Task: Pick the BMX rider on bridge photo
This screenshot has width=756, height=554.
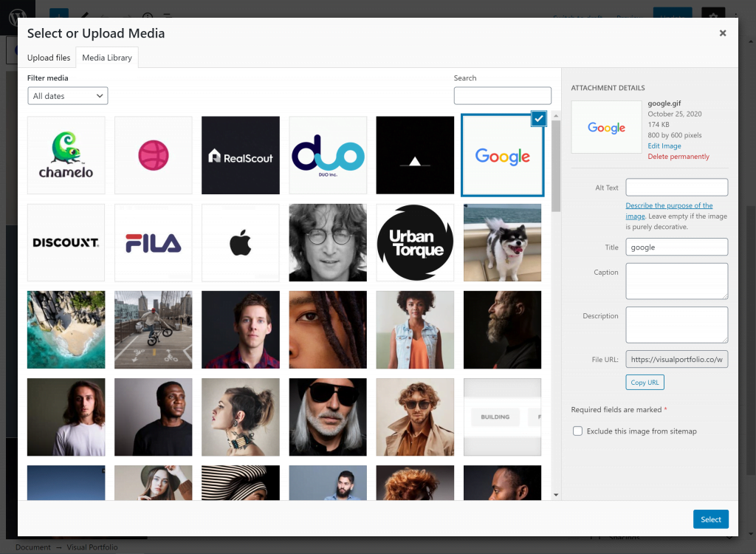Action: click(154, 330)
